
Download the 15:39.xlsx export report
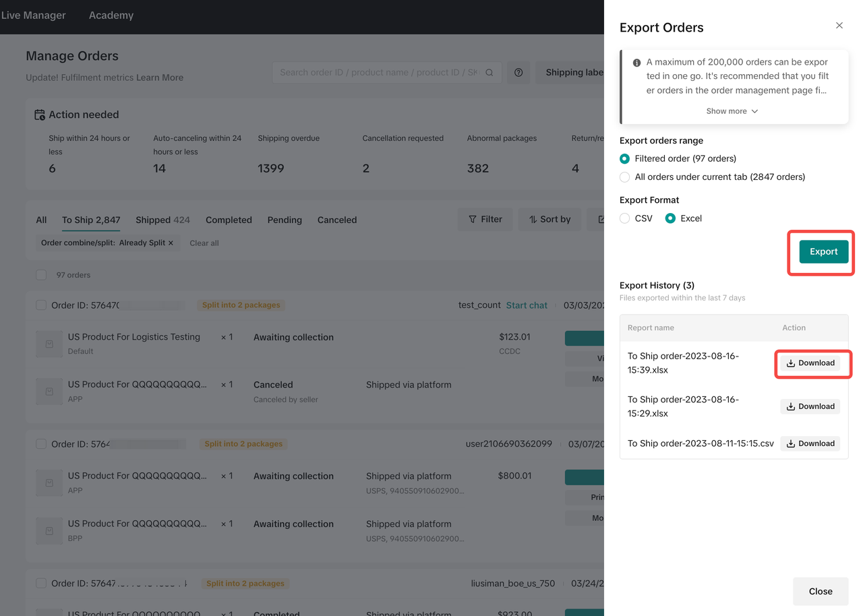810,363
